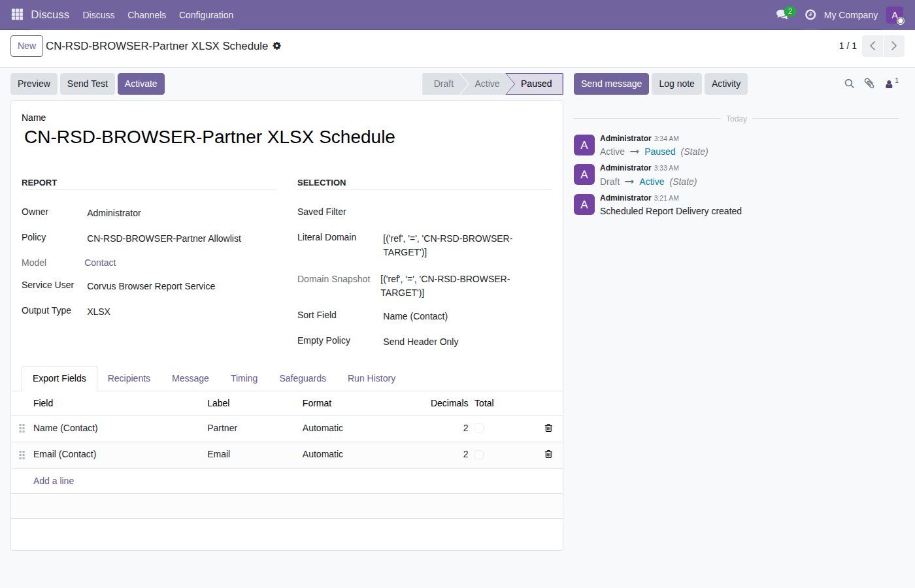Show followers list icon
This screenshot has height=588, width=915.
pos(891,84)
